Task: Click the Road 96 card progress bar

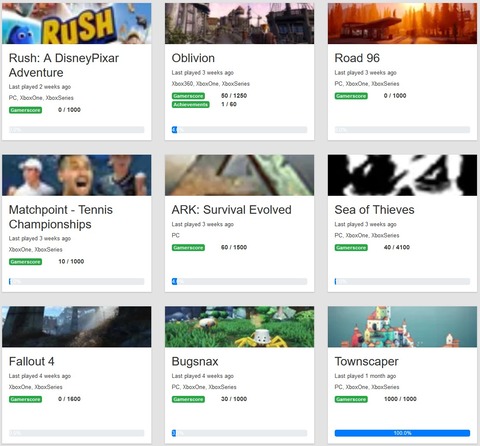Action: (402, 130)
